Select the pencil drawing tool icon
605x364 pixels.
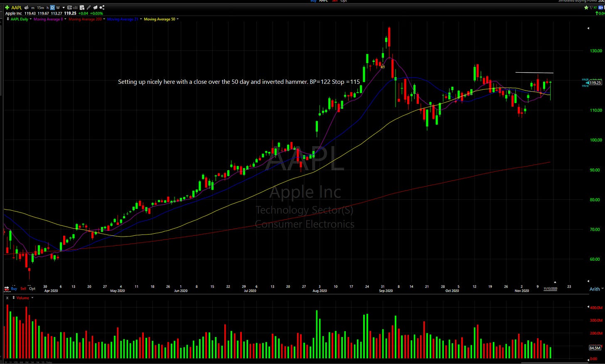click(x=89, y=7)
